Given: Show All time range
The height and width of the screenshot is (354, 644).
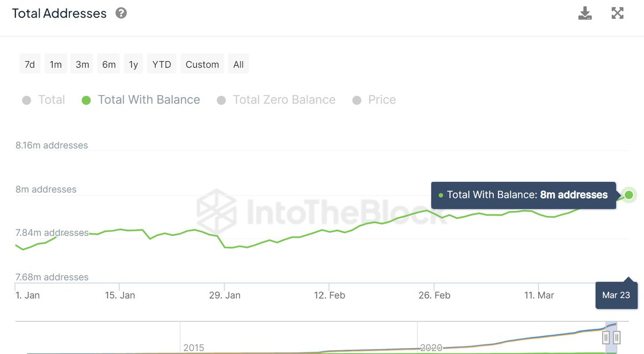Looking at the screenshot, I should (x=238, y=64).
